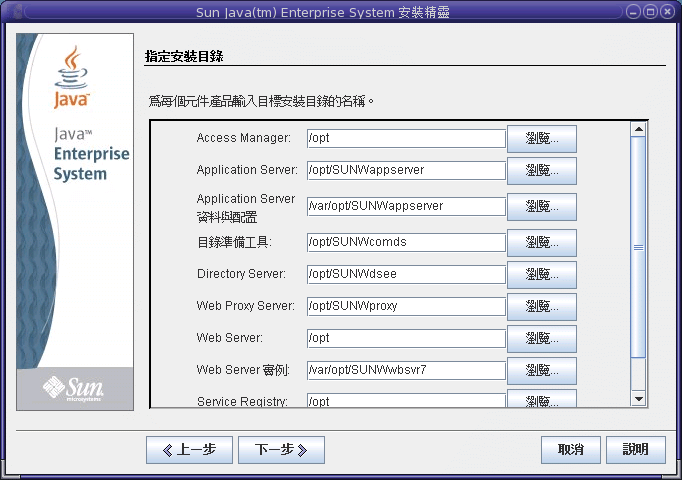
Task: Click the 'Directory Server:' label
Action: coord(241,274)
